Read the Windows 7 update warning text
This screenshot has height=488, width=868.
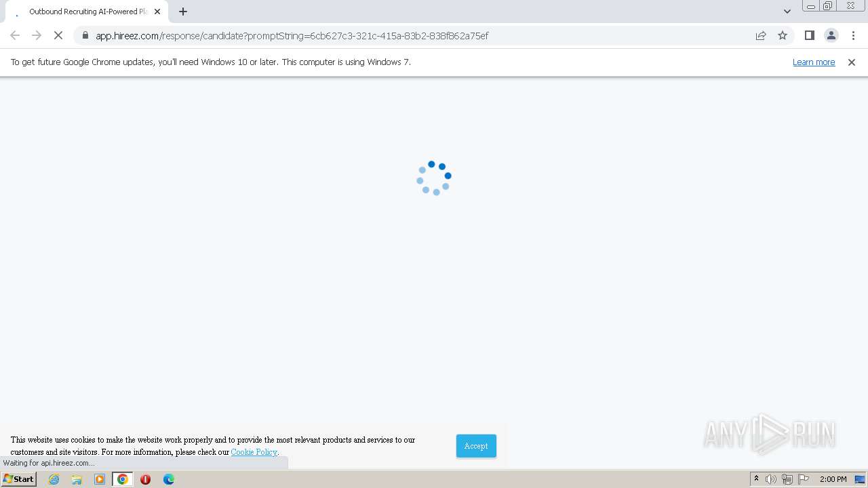[x=211, y=62]
